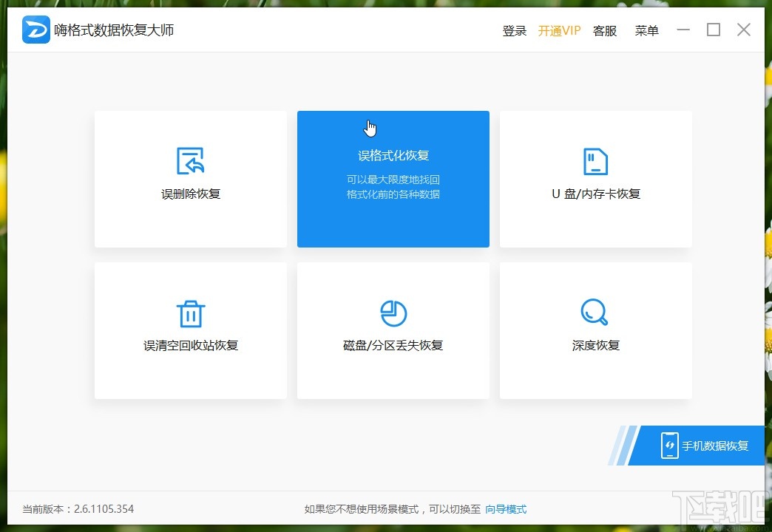Click the phone icon on 手机数据恢复 button
The height and width of the screenshot is (532, 772).
671,445
